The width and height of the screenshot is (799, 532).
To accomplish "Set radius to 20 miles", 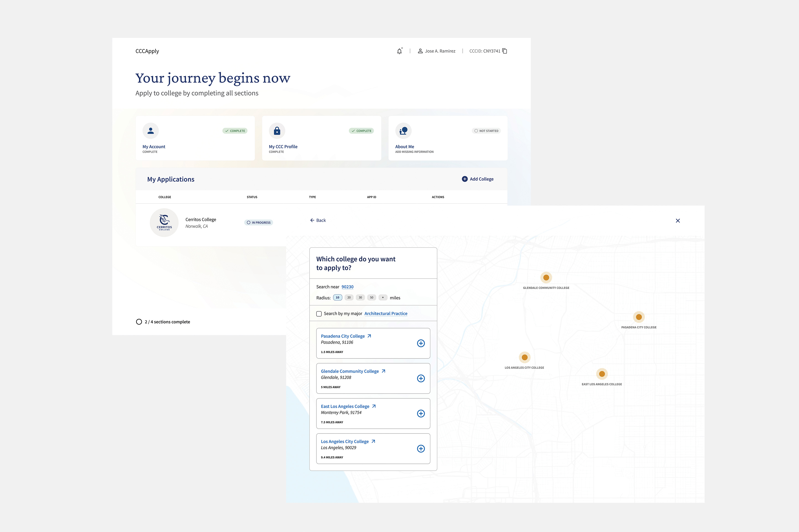I will (349, 298).
